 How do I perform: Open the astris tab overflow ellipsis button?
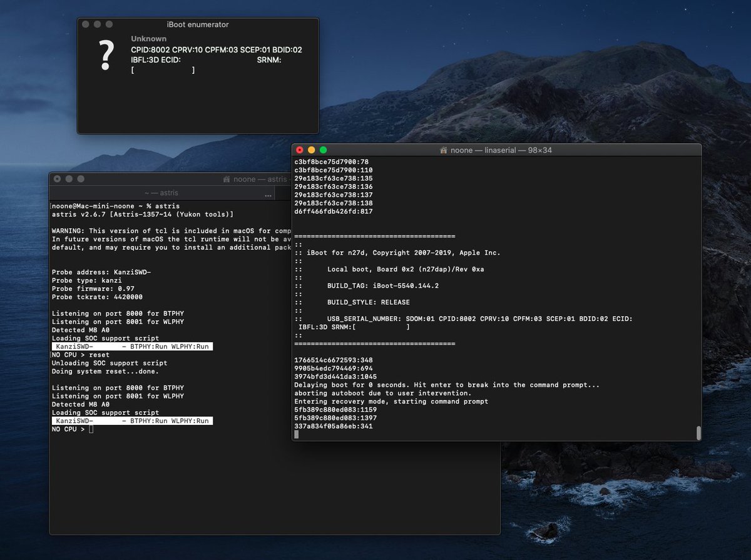point(268,195)
